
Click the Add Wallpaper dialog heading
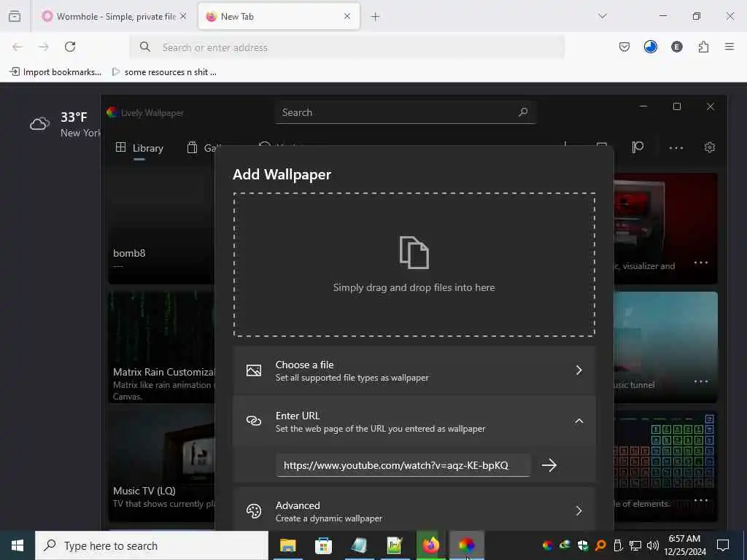(282, 175)
